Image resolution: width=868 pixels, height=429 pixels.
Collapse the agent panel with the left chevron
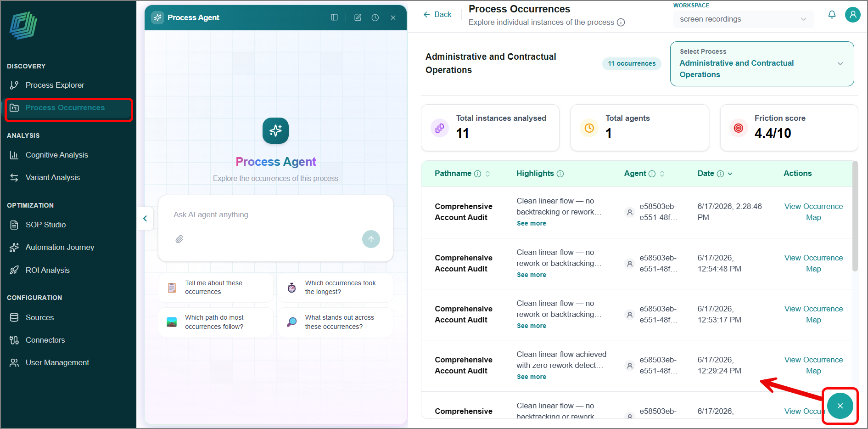145,219
